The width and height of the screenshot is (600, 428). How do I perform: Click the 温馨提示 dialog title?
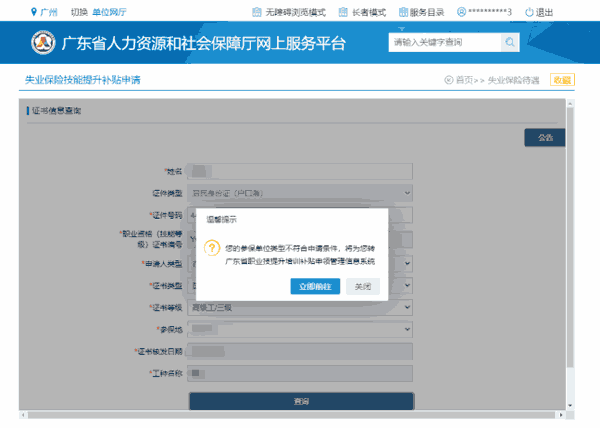(x=221, y=220)
